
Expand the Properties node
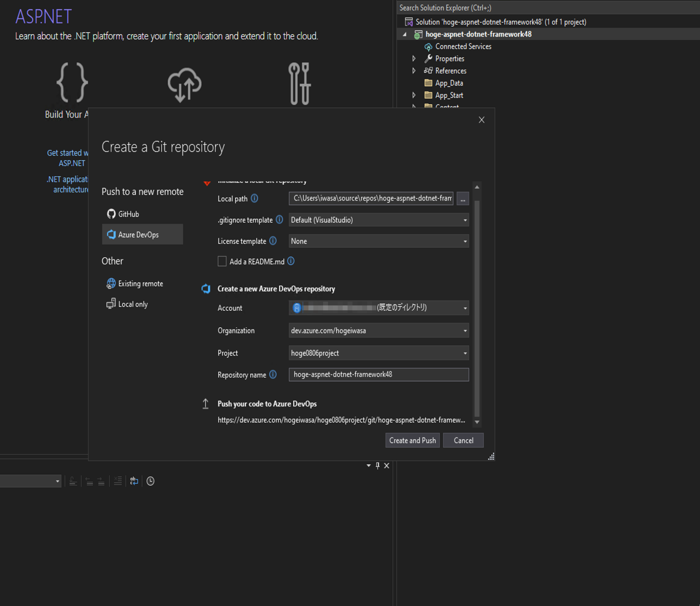[x=414, y=59]
